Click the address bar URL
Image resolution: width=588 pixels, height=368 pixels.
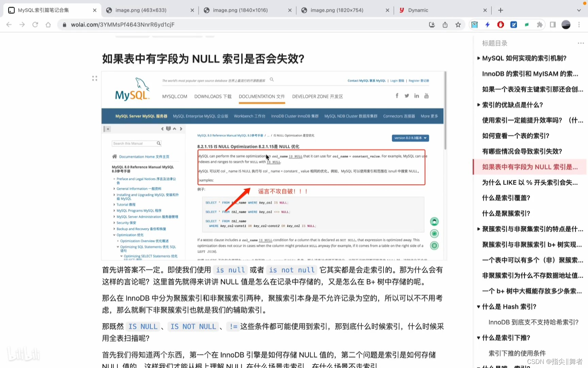point(122,25)
